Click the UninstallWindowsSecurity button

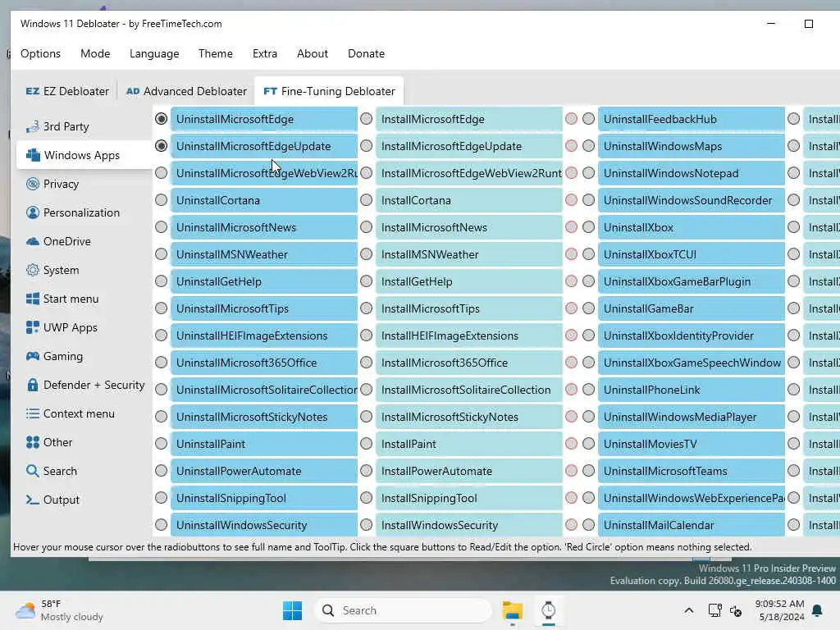(x=264, y=525)
